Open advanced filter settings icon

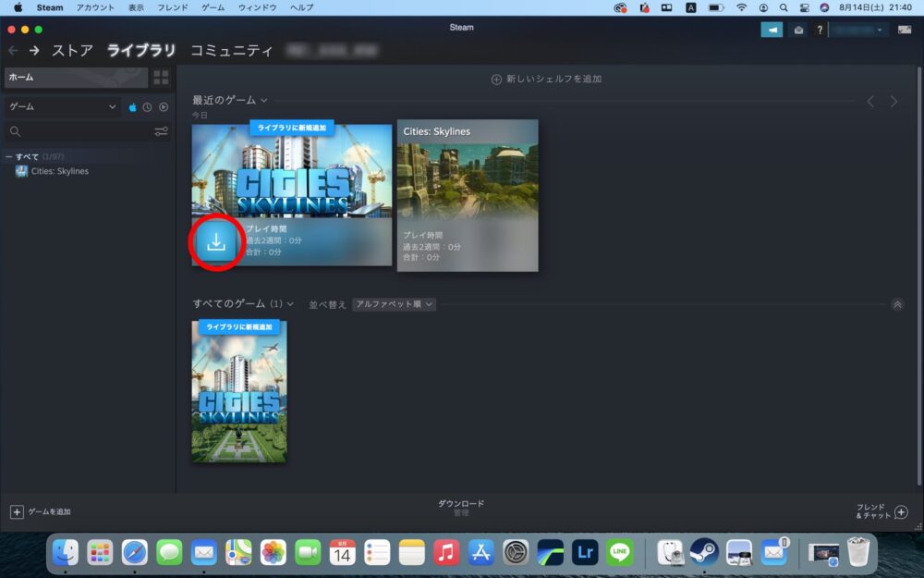point(161,131)
